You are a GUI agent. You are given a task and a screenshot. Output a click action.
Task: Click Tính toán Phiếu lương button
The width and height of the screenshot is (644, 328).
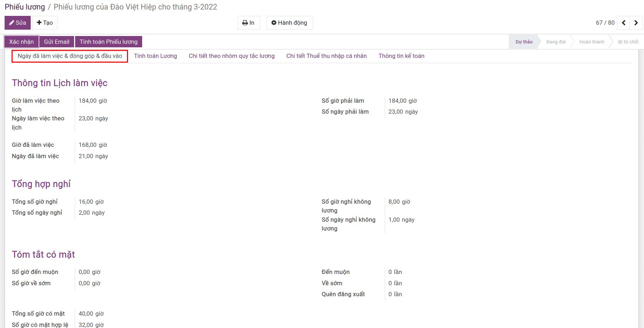tap(109, 42)
